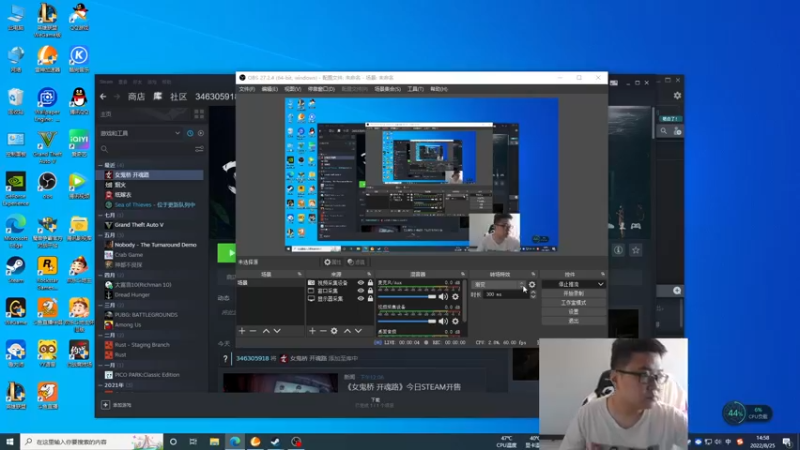
Task: Collapse the 最近 group in Steam library
Action: pyautogui.click(x=101, y=165)
